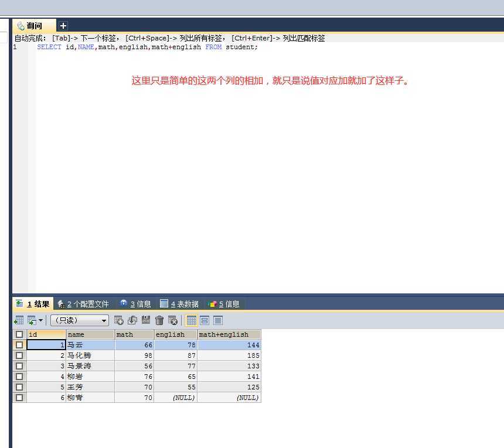Viewport: 504px width, 448px height.
Task: Switch to form view icon
Action: pos(205,320)
